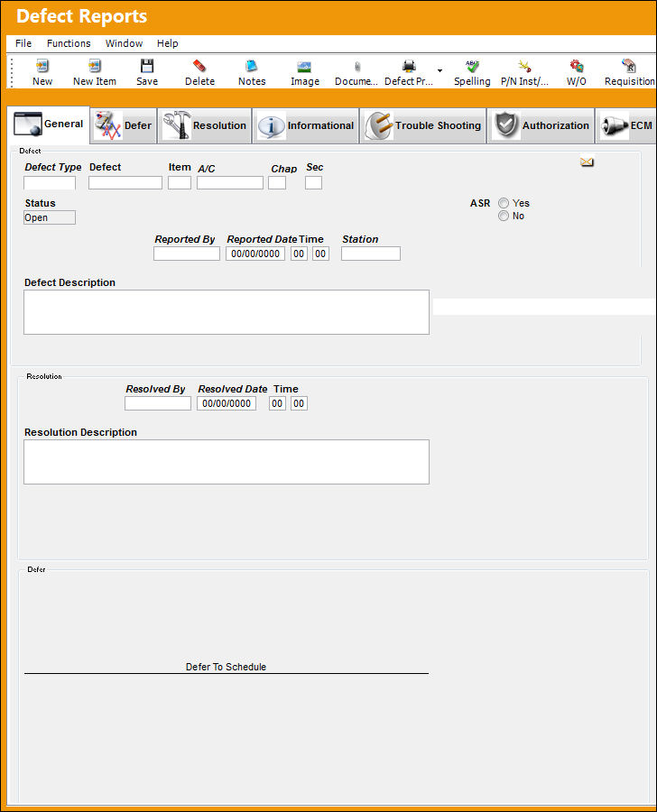The width and height of the screenshot is (657, 812).
Task: Click the Defect number field
Action: click(125, 183)
